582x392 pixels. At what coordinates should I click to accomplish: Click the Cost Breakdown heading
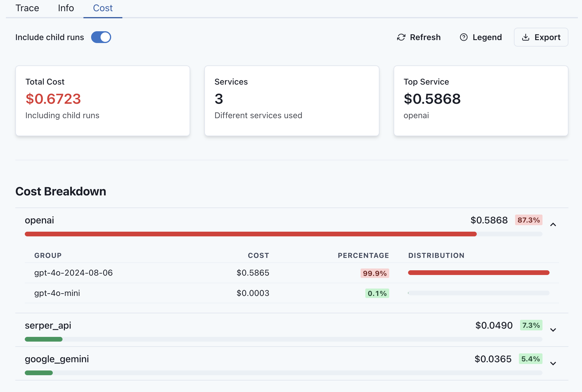(61, 192)
